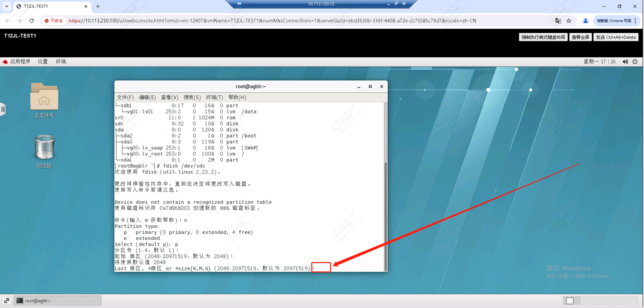Click the power icon in GNOME panel

tap(635, 62)
